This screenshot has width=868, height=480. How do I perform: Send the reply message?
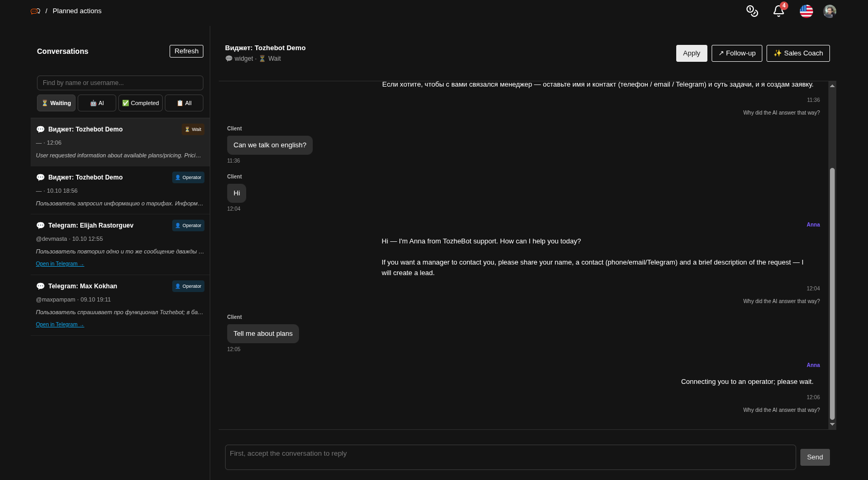pos(815,457)
